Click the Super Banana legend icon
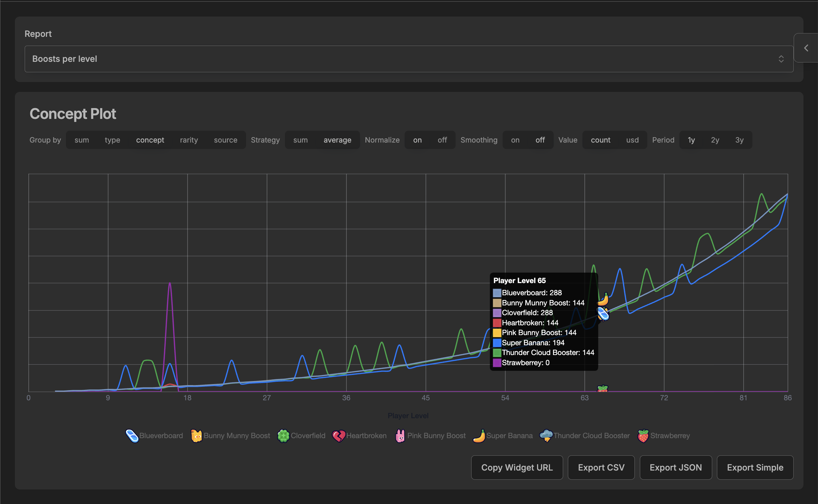818x504 pixels. [x=479, y=436]
